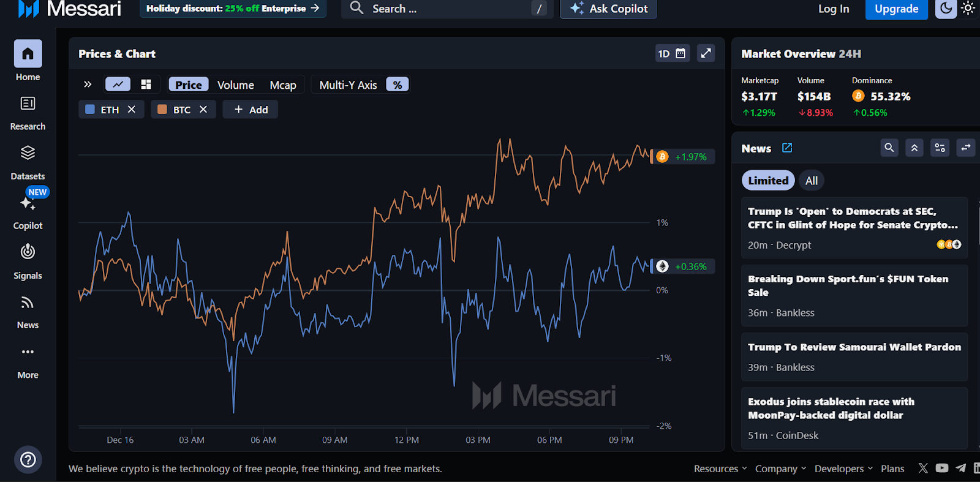Viewport: 980px width, 482px height.
Task: Expand the Resources footer menu
Action: (720, 469)
